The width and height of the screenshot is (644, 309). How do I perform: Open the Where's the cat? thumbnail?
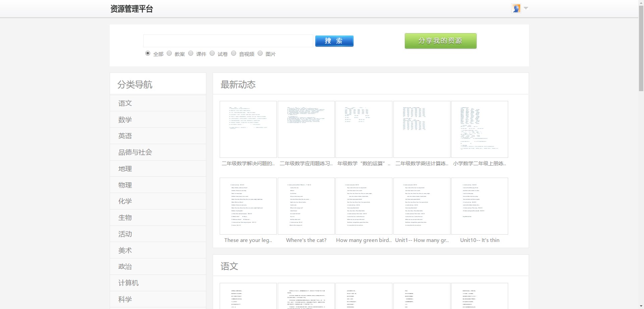tap(306, 206)
